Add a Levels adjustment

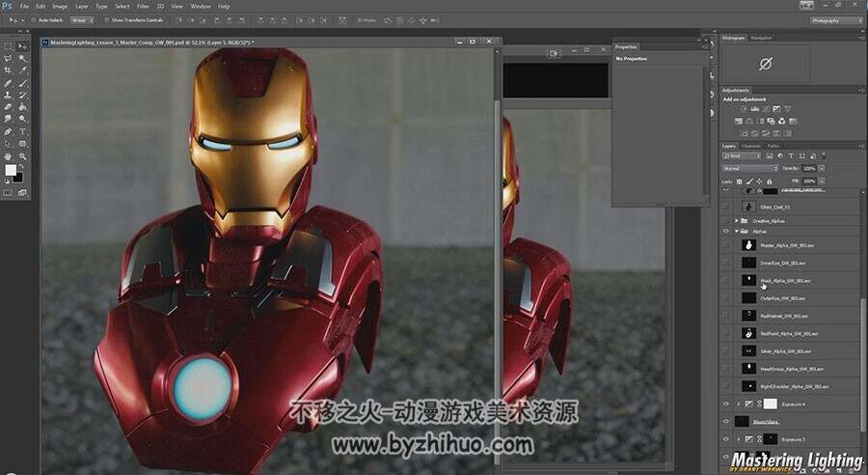754,109
